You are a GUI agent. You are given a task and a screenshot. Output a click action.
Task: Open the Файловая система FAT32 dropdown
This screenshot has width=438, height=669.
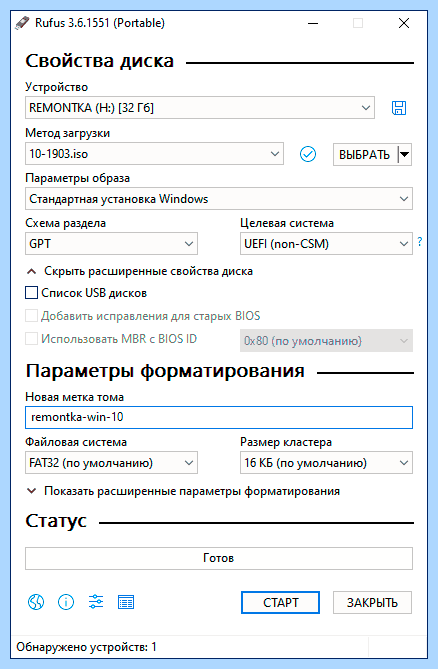[x=111, y=463]
